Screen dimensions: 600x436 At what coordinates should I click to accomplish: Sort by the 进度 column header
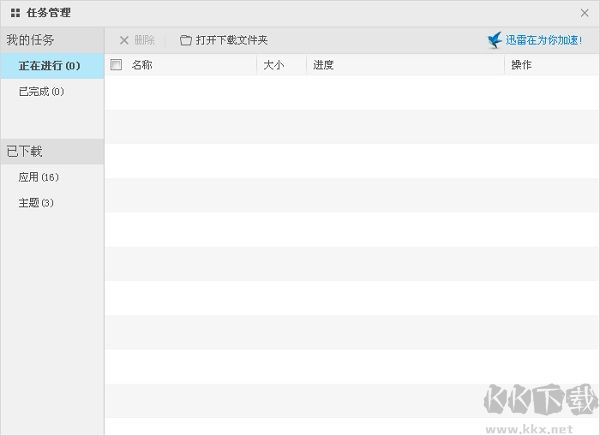(323, 65)
